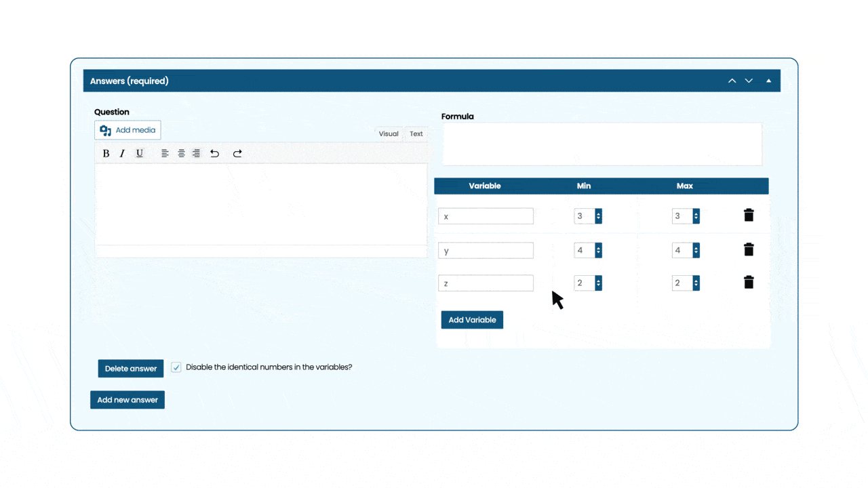The width and height of the screenshot is (868, 488).
Task: Adjust Min stepper for variable y
Action: point(598,250)
